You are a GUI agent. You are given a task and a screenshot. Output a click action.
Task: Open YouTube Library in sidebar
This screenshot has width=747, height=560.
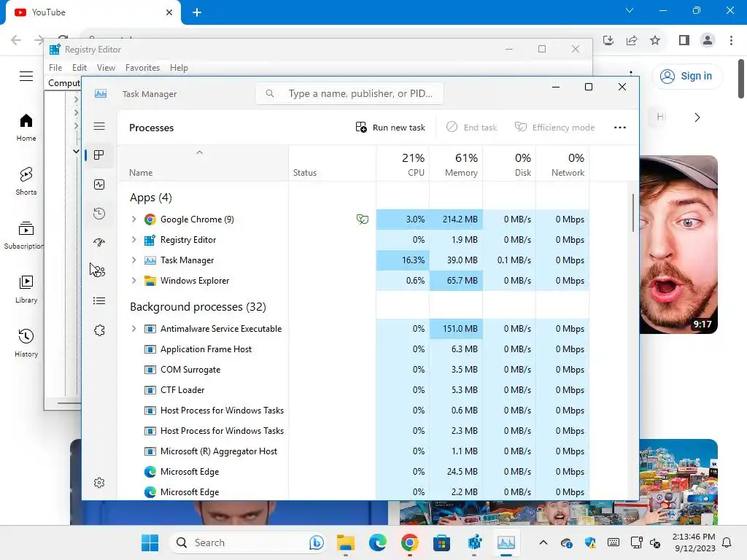26,289
